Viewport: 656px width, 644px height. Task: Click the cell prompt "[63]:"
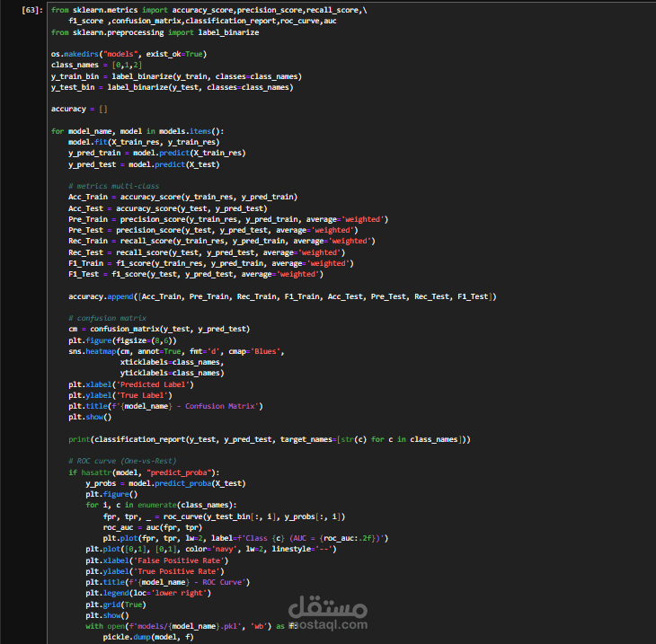(x=31, y=10)
